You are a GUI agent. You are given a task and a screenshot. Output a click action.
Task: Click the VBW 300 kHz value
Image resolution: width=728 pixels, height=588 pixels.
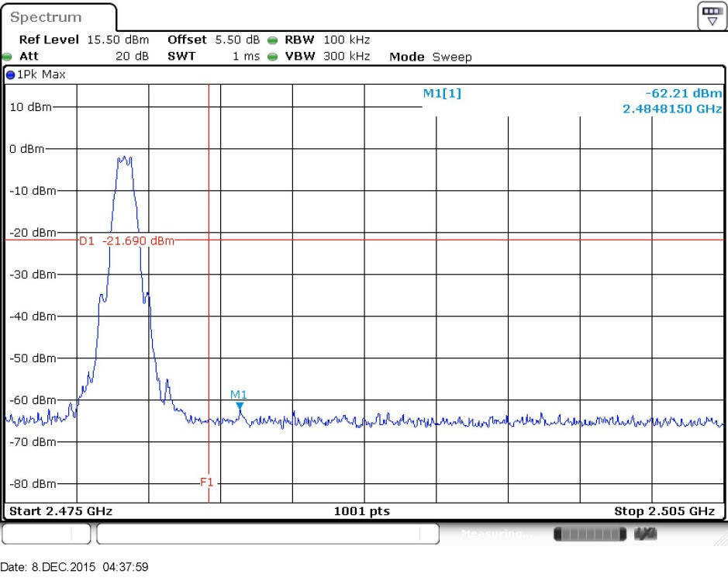click(347, 56)
